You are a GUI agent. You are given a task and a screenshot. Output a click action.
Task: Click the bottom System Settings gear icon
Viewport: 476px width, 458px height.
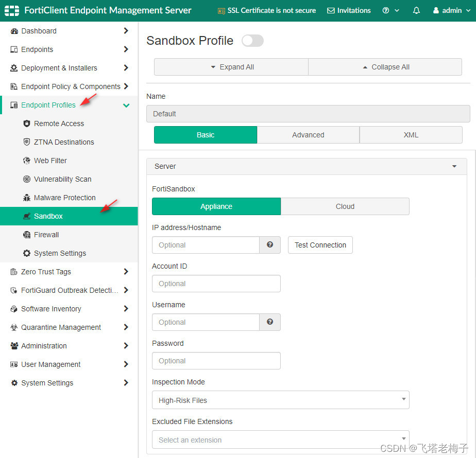point(14,383)
